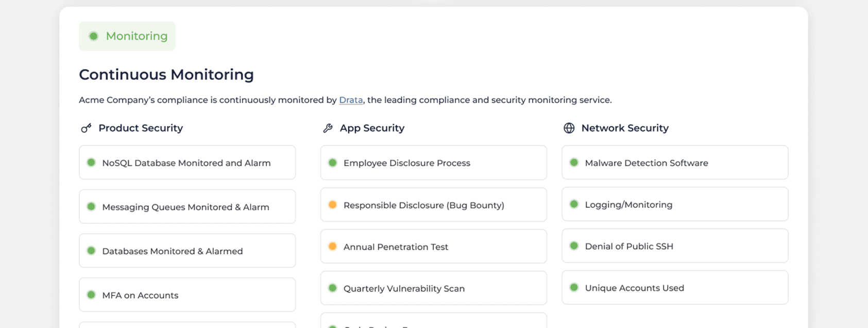Screen dimensions: 868x328
Task: Open Quarterly Vulnerability Scan item
Action: [x=433, y=288]
